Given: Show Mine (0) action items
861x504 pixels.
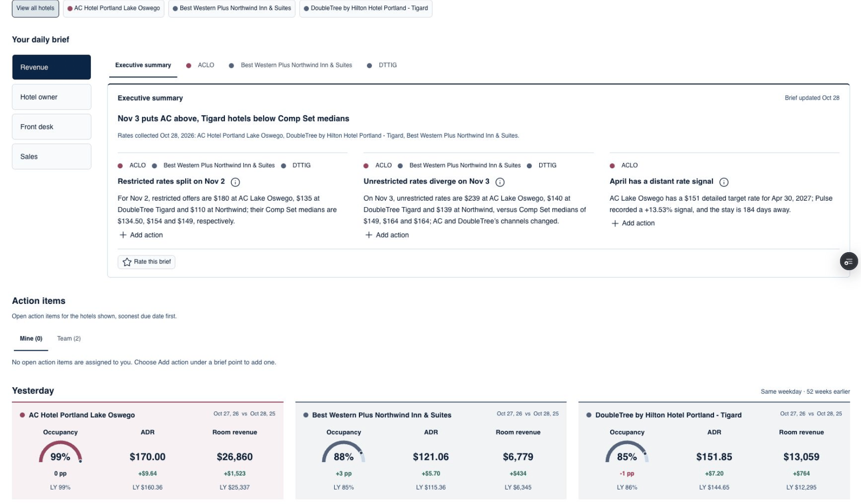Looking at the screenshot, I should tap(31, 339).
